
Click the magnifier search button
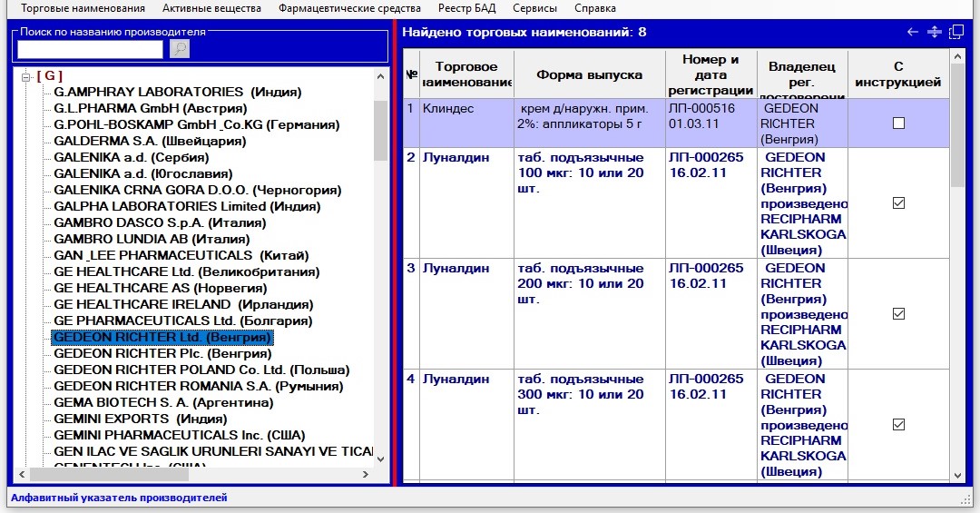pyautogui.click(x=180, y=49)
